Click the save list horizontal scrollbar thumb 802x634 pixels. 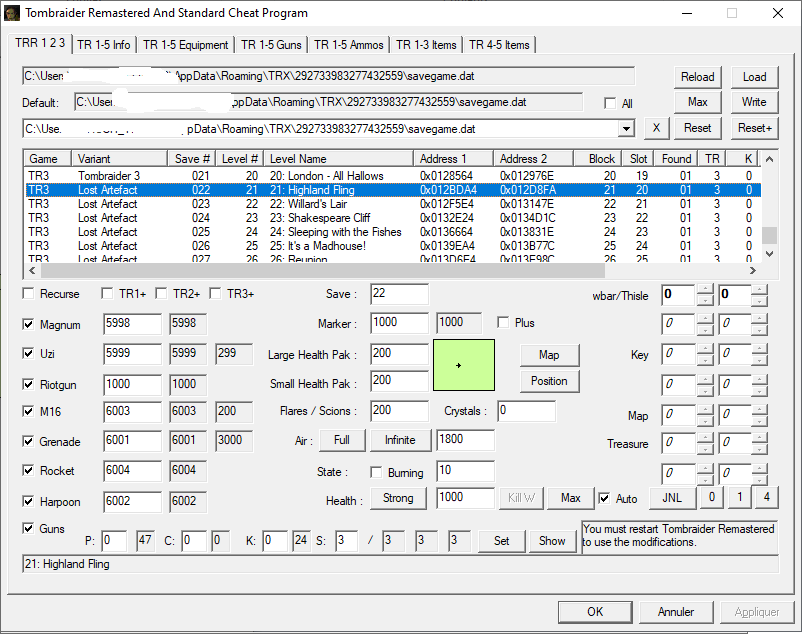(323, 270)
